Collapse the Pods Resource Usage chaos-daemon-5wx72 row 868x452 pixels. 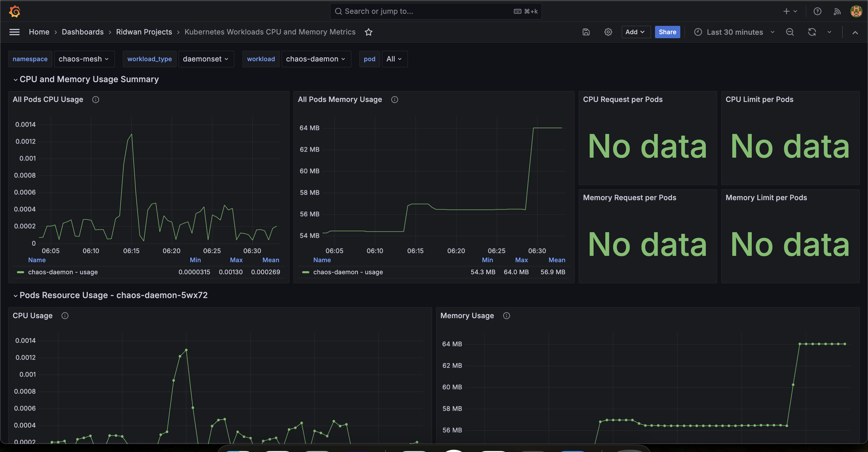(15, 295)
